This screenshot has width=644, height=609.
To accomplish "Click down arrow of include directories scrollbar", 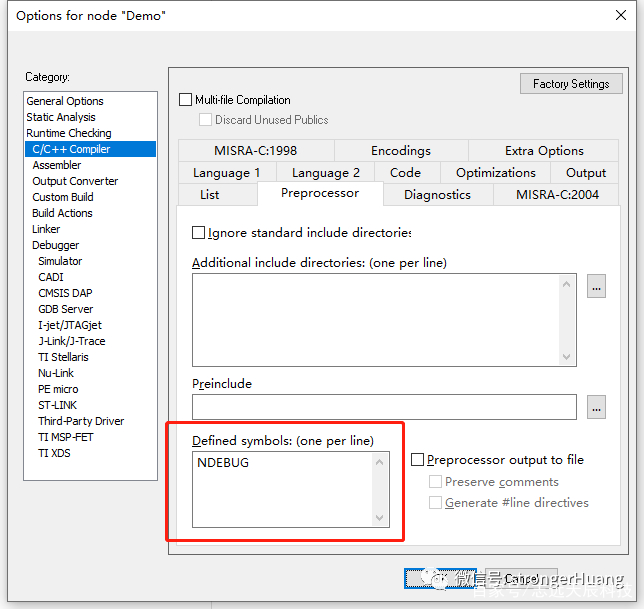I will (x=566, y=356).
